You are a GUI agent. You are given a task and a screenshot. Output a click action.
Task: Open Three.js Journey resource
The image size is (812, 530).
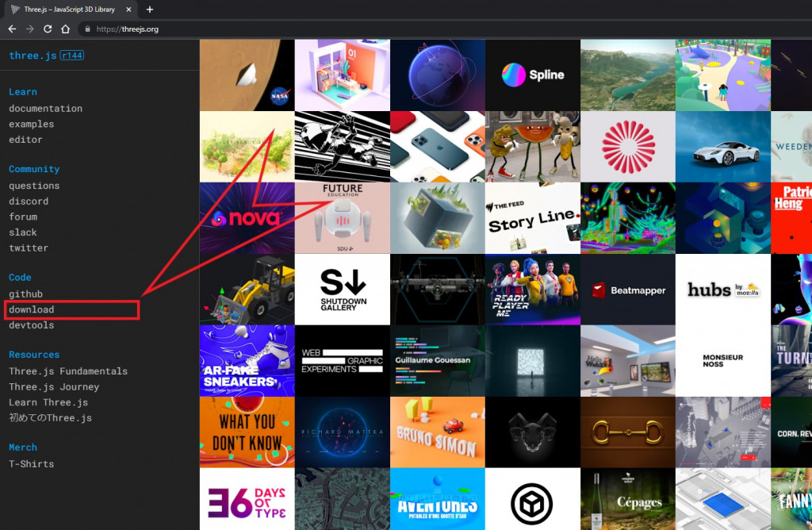click(54, 386)
